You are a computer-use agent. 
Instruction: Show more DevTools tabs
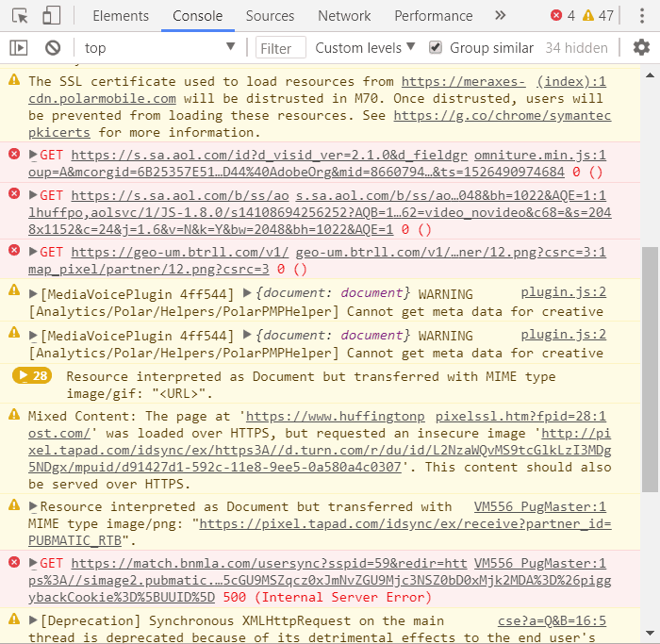(501, 16)
